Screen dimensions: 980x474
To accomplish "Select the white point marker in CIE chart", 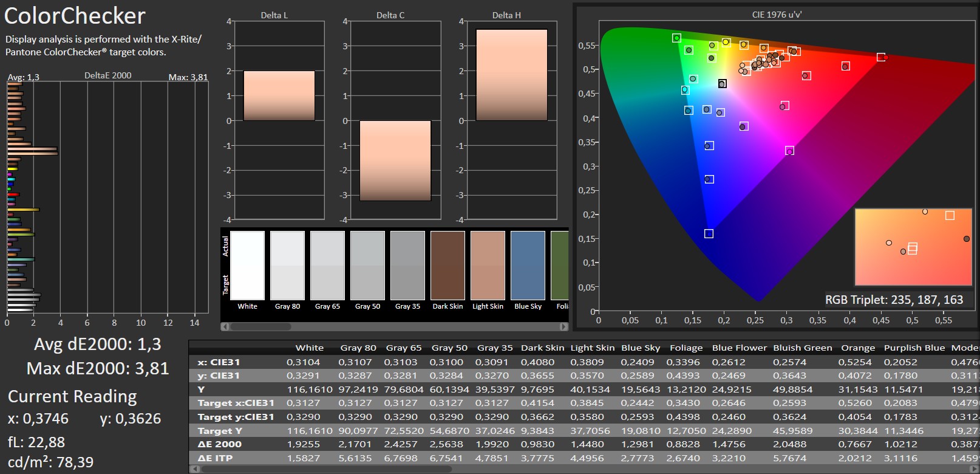I will [x=722, y=84].
